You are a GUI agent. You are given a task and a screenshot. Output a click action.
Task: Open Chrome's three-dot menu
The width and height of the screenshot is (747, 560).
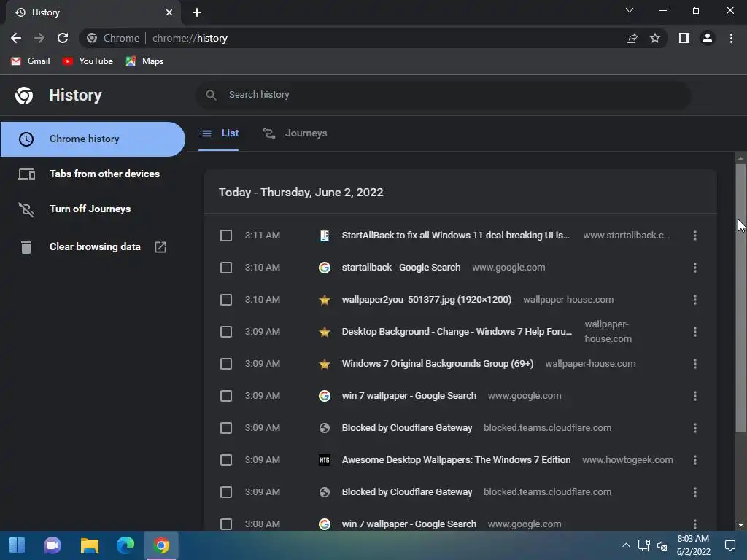731,38
